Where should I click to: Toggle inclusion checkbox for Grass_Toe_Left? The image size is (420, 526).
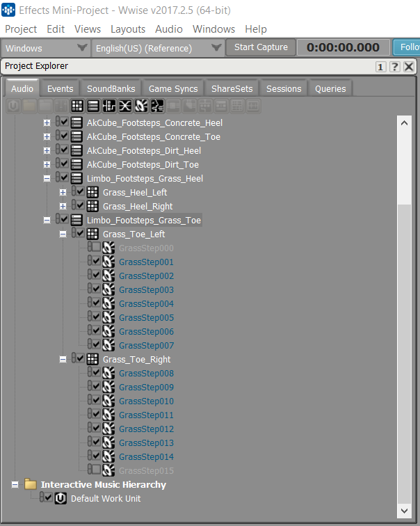click(81, 233)
